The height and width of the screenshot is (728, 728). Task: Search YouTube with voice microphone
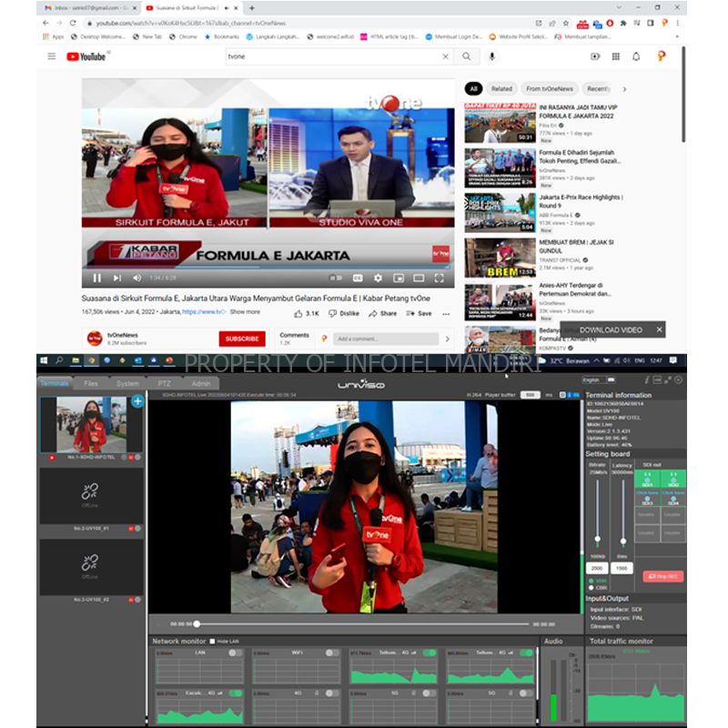click(492, 56)
